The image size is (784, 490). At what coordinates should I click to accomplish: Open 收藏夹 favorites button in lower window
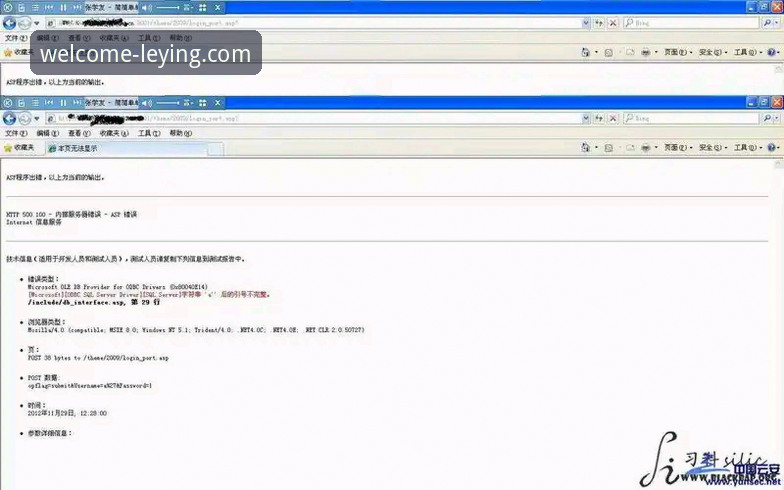pyautogui.click(x=19, y=148)
